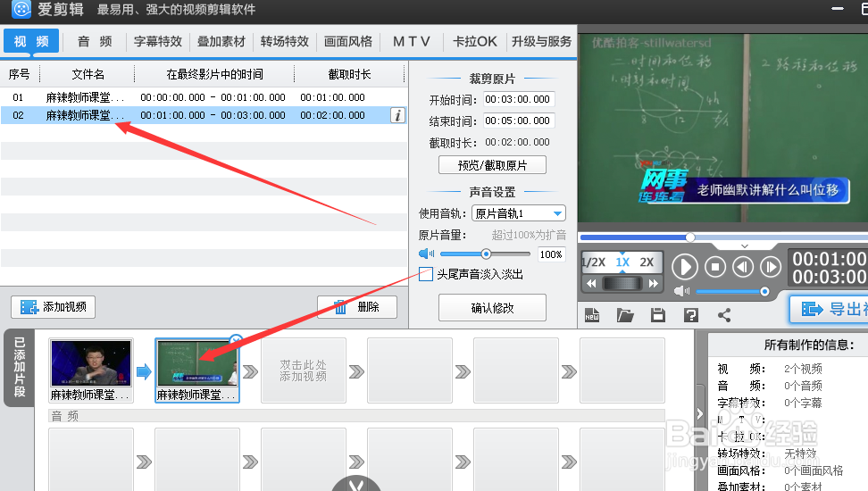Click the 预览/截取原片 button
The height and width of the screenshot is (491, 868).
(x=492, y=165)
